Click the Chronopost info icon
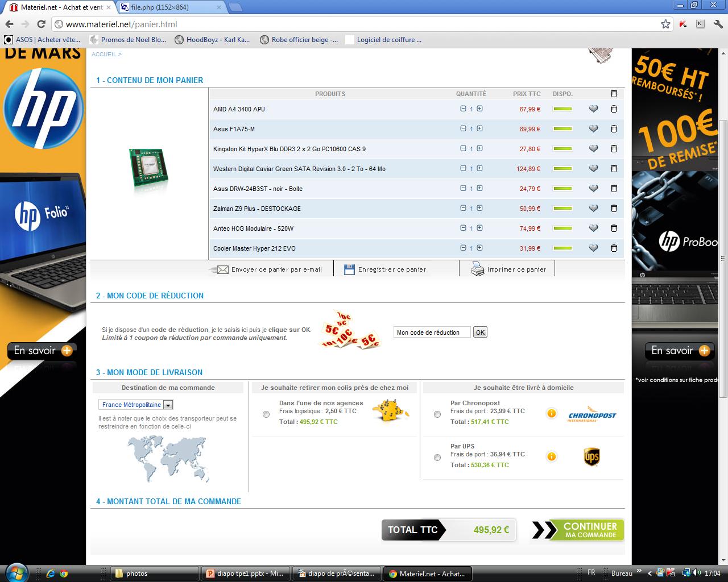The image size is (728, 582). click(551, 413)
